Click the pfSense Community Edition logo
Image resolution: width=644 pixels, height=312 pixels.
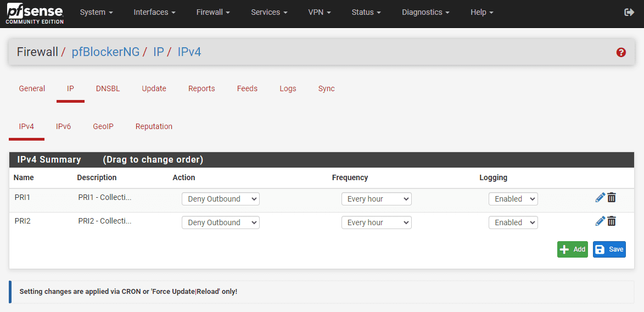tap(35, 14)
